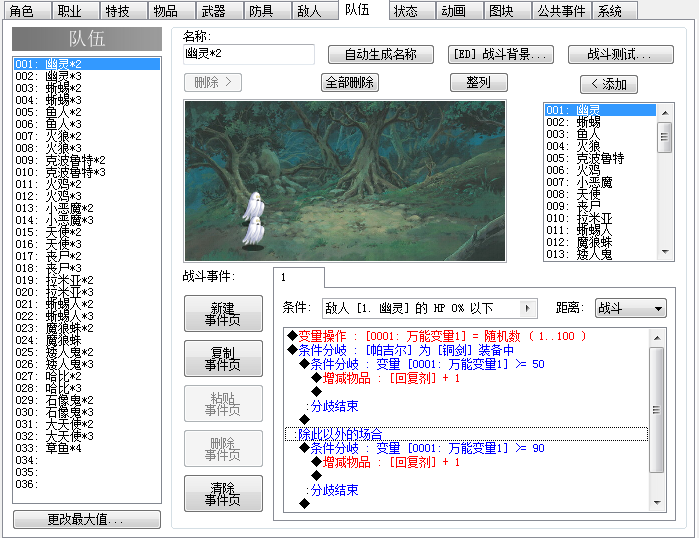This screenshot has height=538, width=699.
Task: Click the 清除事件页 button
Action: [x=223, y=494]
